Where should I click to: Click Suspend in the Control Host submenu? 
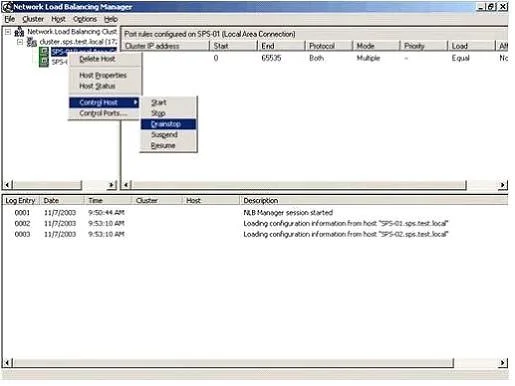[x=168, y=135]
